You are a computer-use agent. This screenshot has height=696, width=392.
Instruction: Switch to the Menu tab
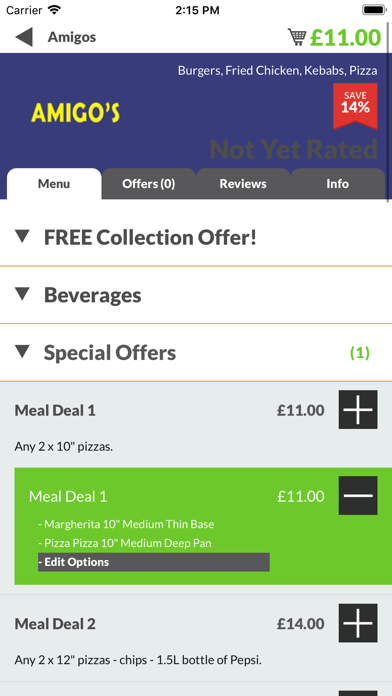click(54, 184)
